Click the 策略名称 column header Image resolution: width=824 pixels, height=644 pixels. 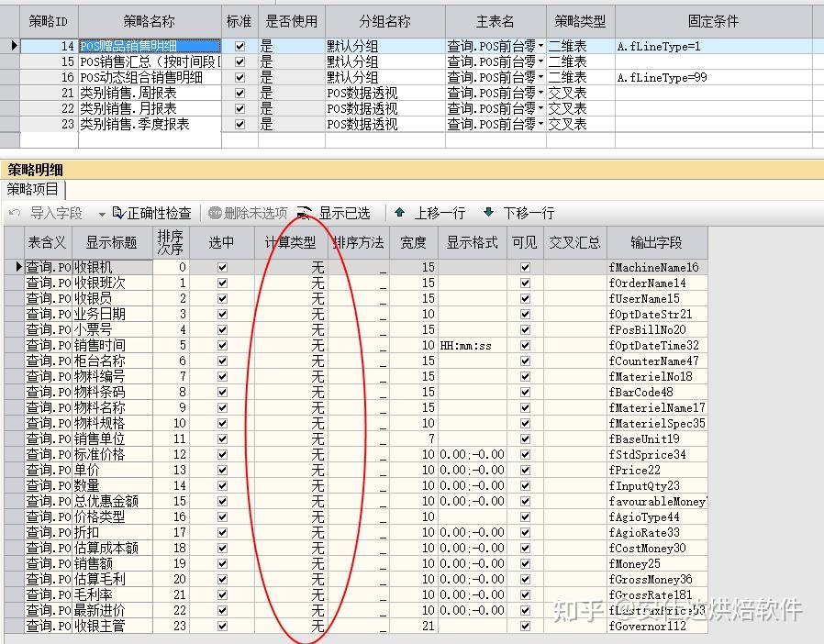coord(150,21)
